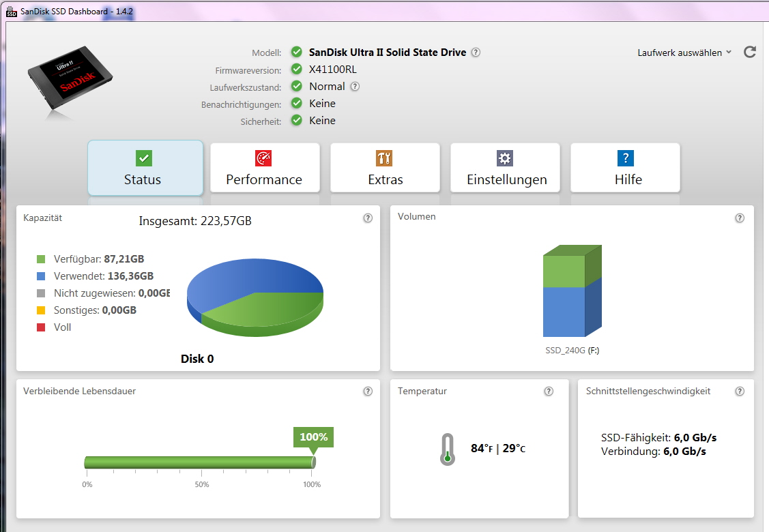
Task: Click the green checkmark beside Laufwerkszustand
Action: tap(297, 86)
